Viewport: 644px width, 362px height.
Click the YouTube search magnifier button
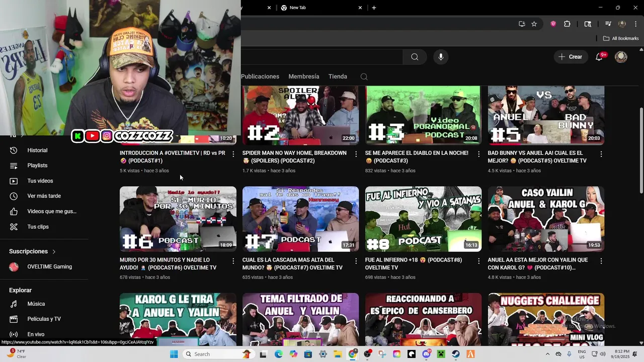(x=415, y=57)
